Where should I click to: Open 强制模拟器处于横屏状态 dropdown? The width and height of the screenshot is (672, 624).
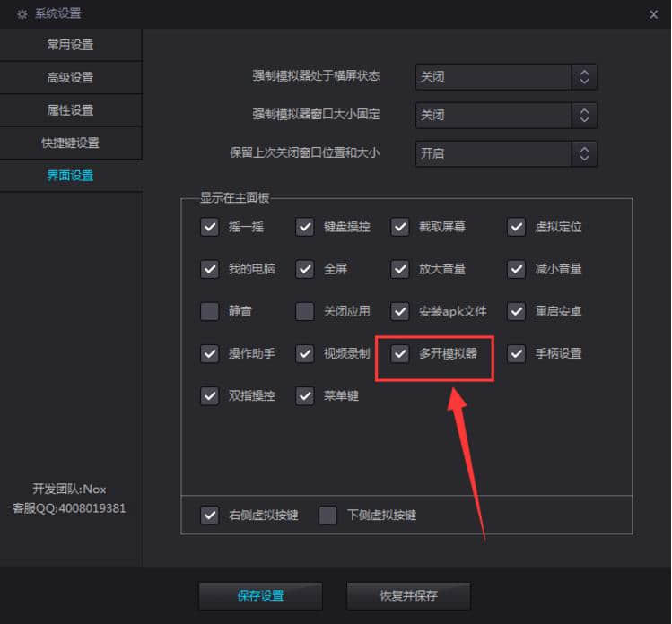[506, 77]
